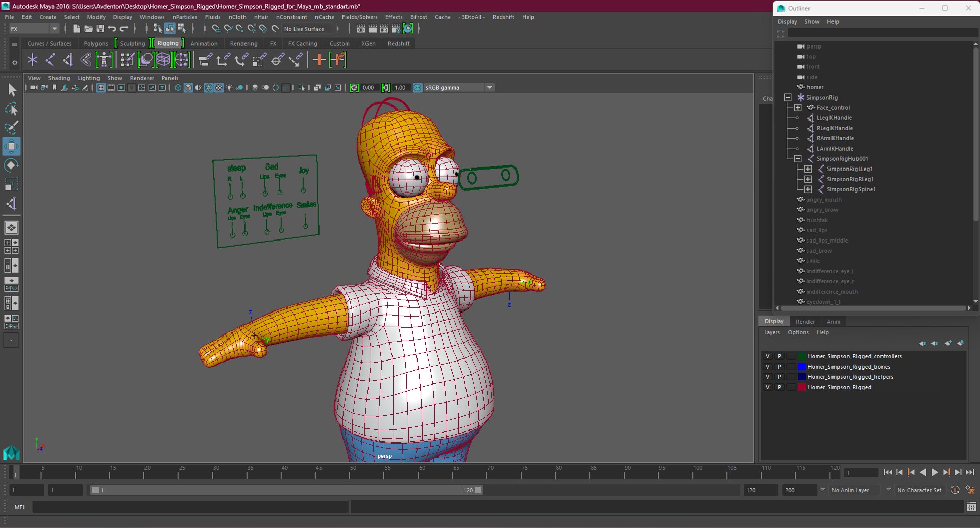Screen dimensions: 980x528
Task: Open the Options menu in layer editor
Action: pos(798,332)
